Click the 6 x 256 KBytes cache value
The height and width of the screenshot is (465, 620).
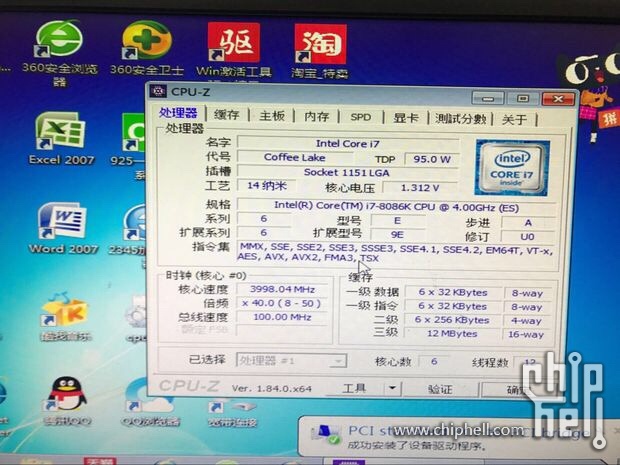[452, 319]
